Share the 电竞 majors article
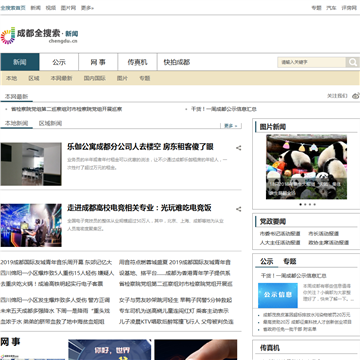This screenshot has height=360, width=360. [239, 209]
